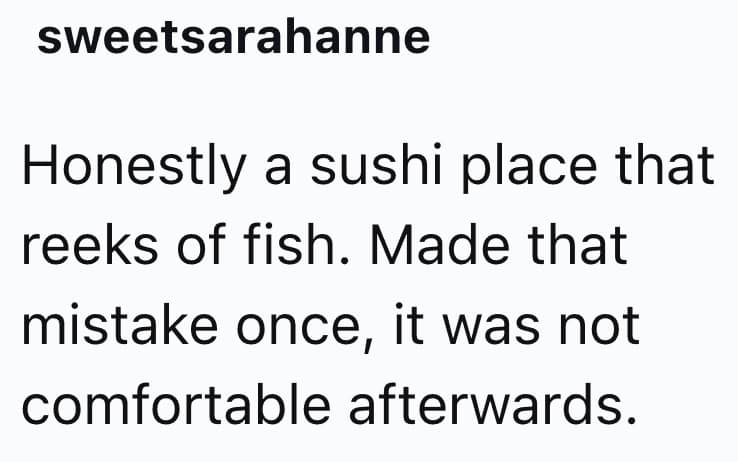
Task: Click the period after "afterwards"
Action: 629,420
